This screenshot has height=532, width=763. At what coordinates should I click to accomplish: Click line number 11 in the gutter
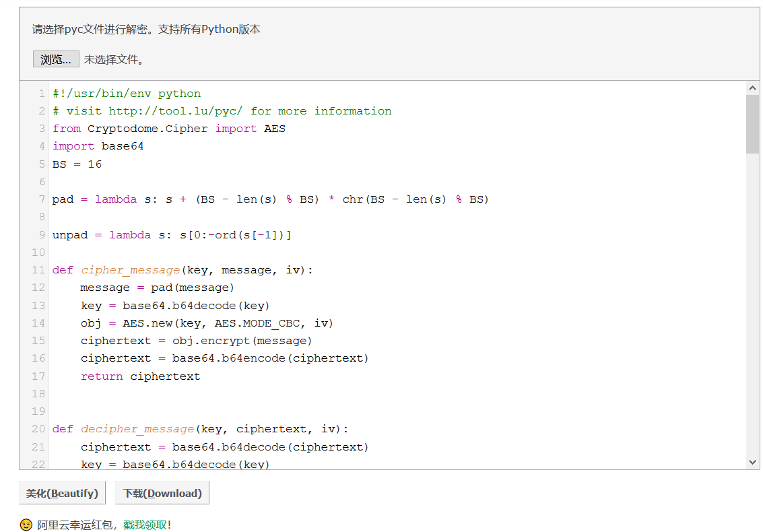click(38, 270)
